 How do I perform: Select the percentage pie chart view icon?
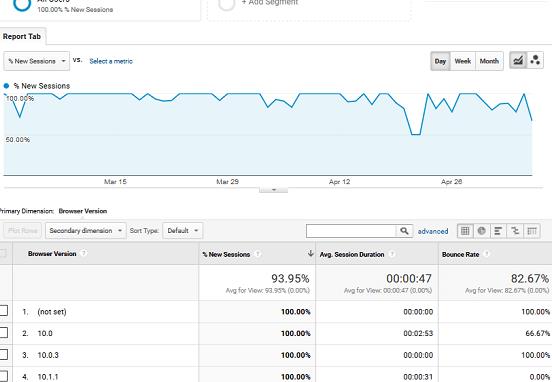click(x=482, y=231)
